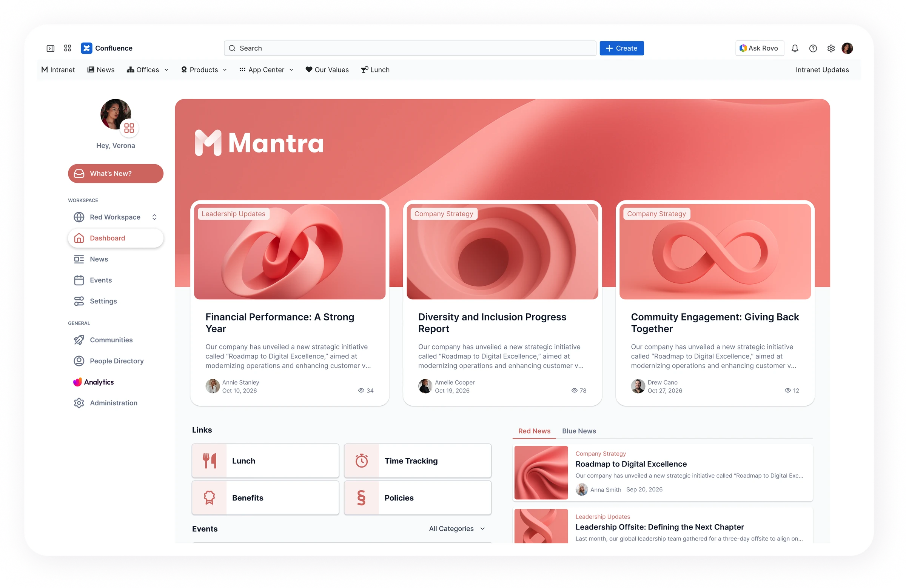The height and width of the screenshot is (588, 906).
Task: Click the Confluence logo
Action: [106, 48]
